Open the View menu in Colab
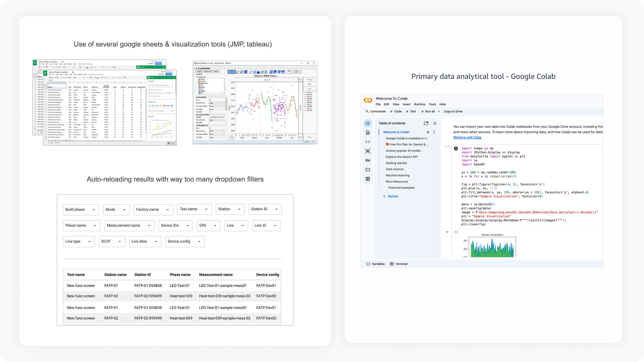The width and height of the screenshot is (644, 362). (396, 104)
